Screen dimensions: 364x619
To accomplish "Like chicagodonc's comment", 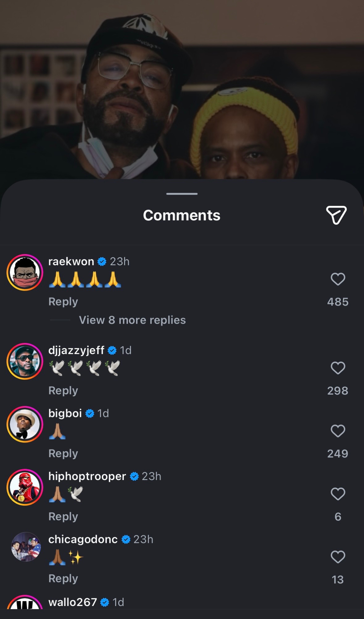I will (x=338, y=557).
